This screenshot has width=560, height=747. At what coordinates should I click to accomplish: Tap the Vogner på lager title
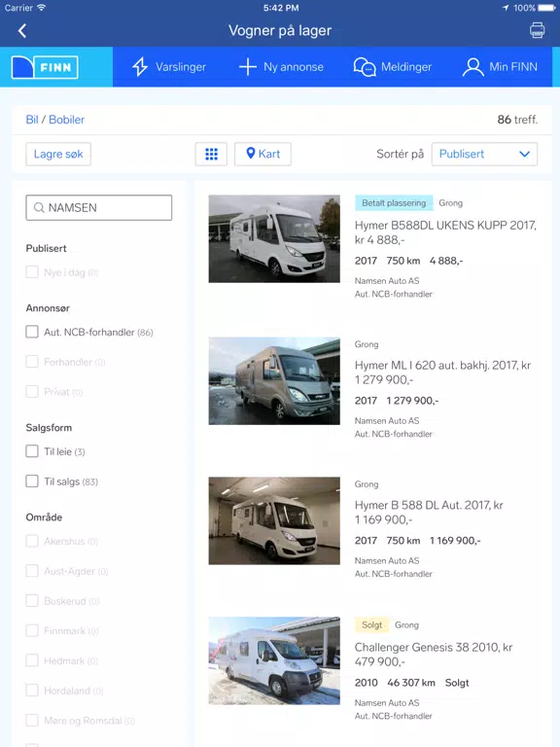[280, 30]
